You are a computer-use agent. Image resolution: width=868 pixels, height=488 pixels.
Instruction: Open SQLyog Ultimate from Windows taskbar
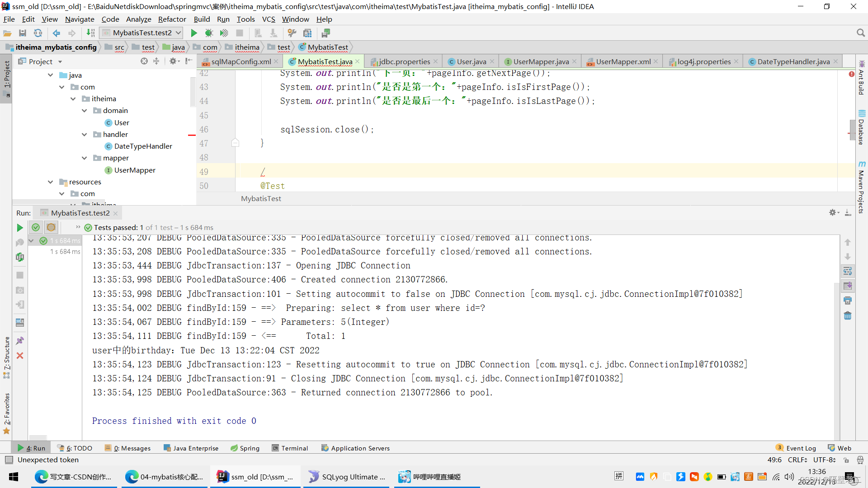click(x=347, y=477)
